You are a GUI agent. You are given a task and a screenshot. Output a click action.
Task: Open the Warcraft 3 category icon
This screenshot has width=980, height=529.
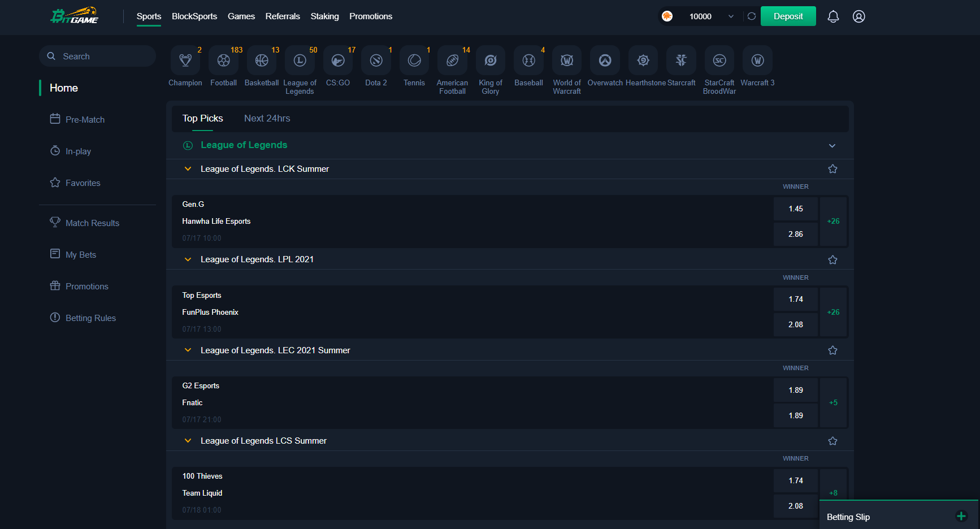758,60
